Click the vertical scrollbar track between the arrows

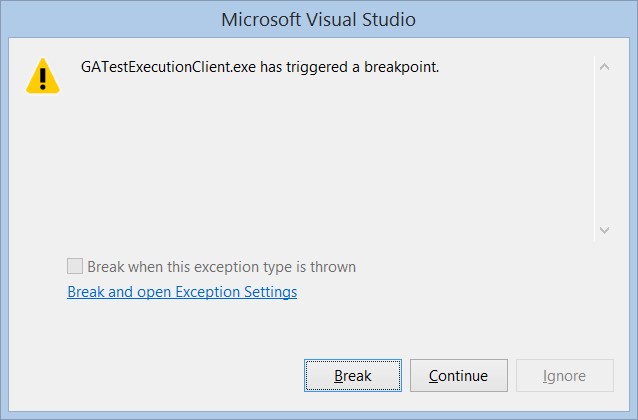[604, 149]
